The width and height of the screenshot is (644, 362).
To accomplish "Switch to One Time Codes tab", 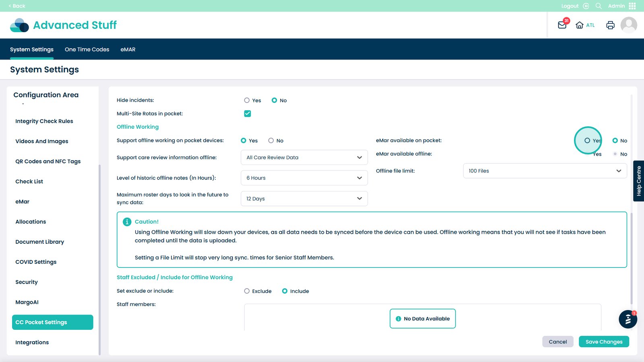I will point(87,49).
